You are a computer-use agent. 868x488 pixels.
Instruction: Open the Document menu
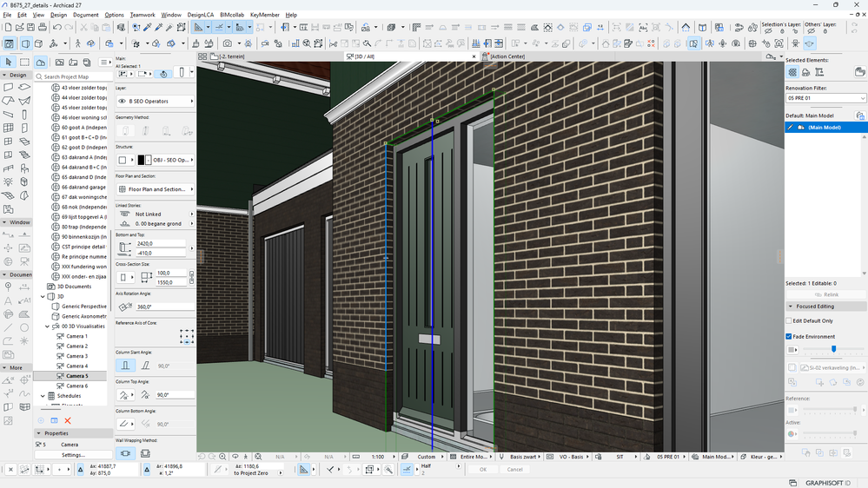86,15
